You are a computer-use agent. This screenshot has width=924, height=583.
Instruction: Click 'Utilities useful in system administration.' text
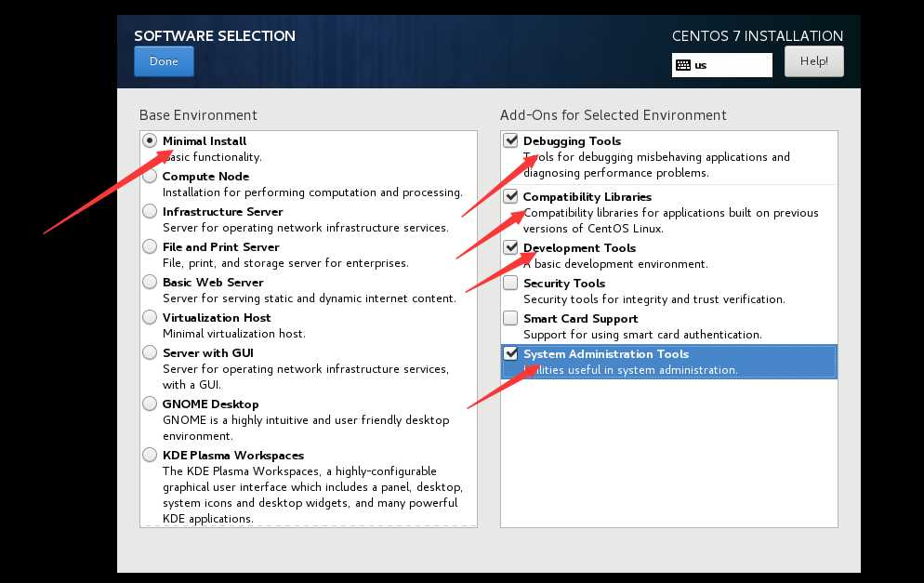(x=630, y=370)
